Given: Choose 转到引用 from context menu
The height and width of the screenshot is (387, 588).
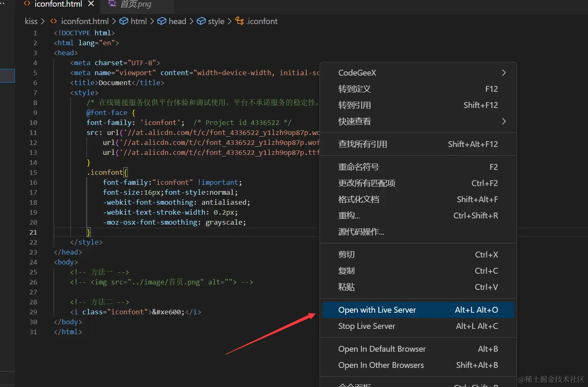Looking at the screenshot, I should [418, 105].
